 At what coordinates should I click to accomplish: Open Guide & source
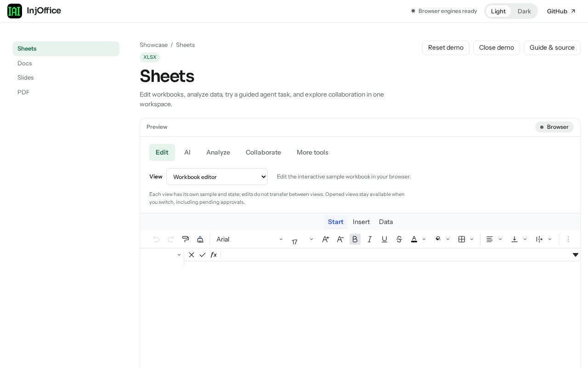[552, 48]
